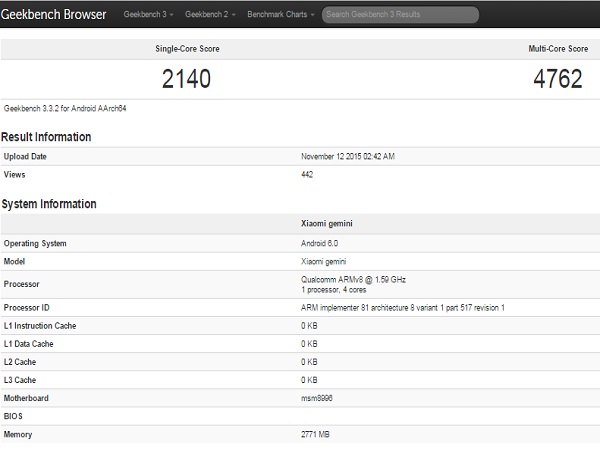Select the L1 Instruction Cache 0 KB value
600x450 pixels.
[309, 326]
